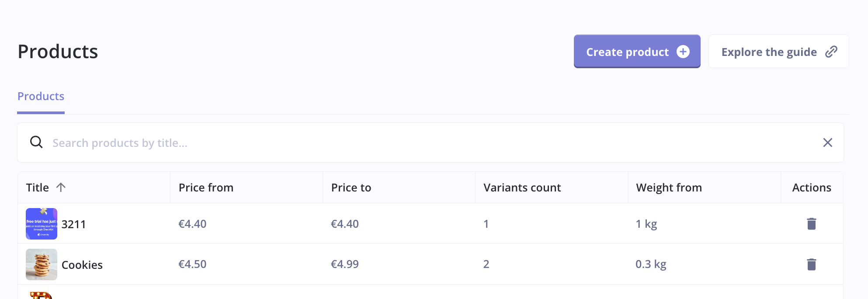Open the 3211 product thumbnail image
The height and width of the screenshot is (299, 868).
(x=42, y=223)
